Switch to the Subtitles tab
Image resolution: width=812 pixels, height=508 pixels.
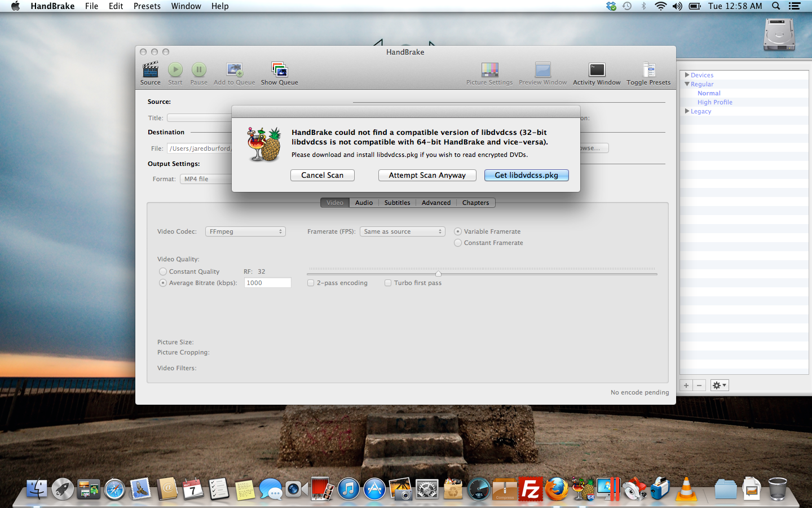[398, 203]
